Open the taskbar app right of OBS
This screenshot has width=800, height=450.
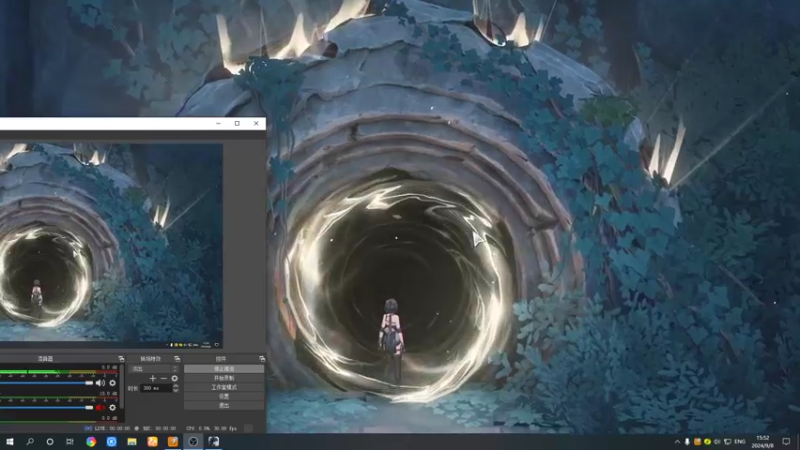213,441
